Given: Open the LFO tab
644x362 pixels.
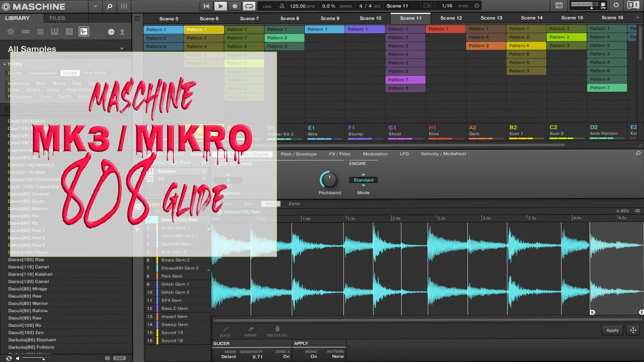Looking at the screenshot, I should click(x=405, y=154).
